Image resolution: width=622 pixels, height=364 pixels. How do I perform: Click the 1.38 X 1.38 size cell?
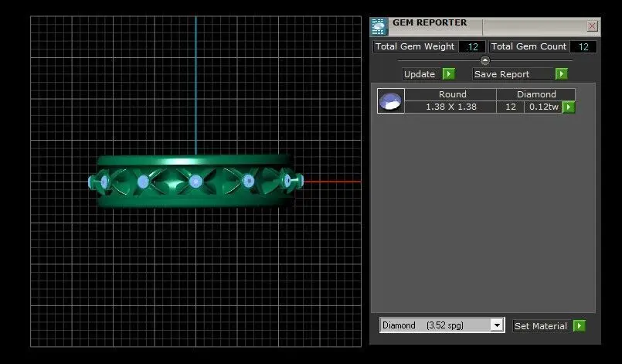[451, 107]
